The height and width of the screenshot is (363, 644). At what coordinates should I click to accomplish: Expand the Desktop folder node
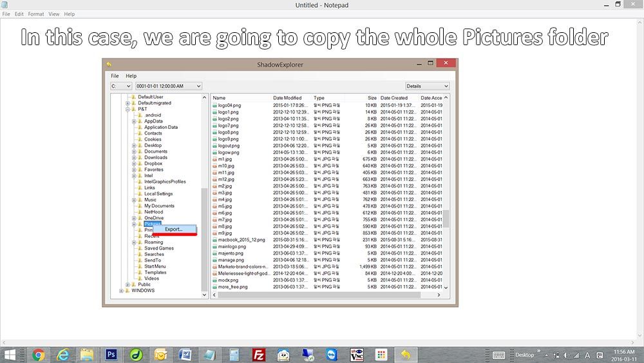pyautogui.click(x=134, y=146)
